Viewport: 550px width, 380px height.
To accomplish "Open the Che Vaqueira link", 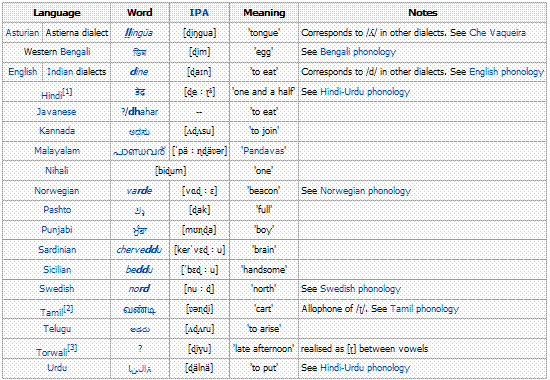I will pos(498,33).
